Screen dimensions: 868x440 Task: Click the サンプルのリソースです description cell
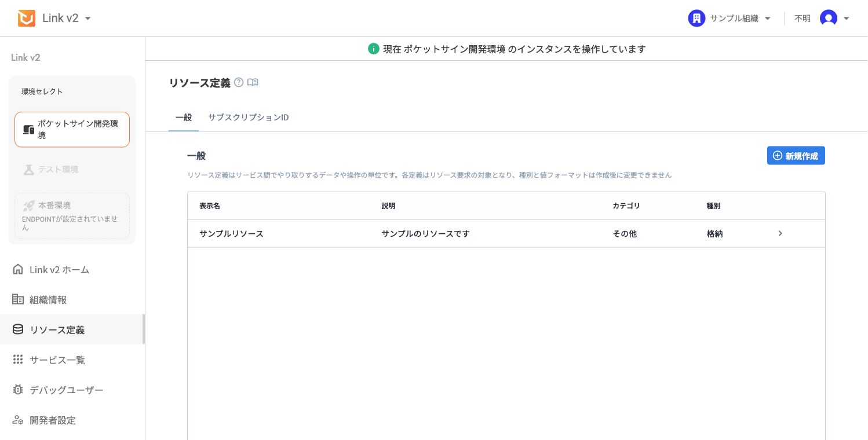coord(425,234)
